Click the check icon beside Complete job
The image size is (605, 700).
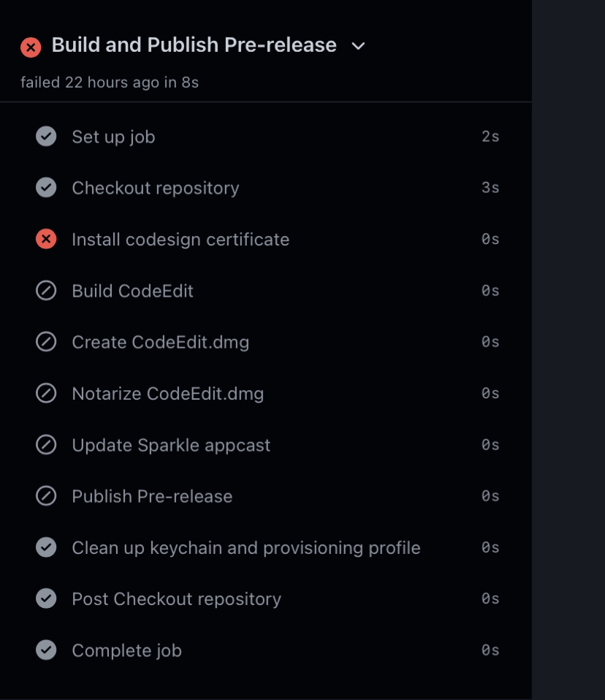[45, 650]
